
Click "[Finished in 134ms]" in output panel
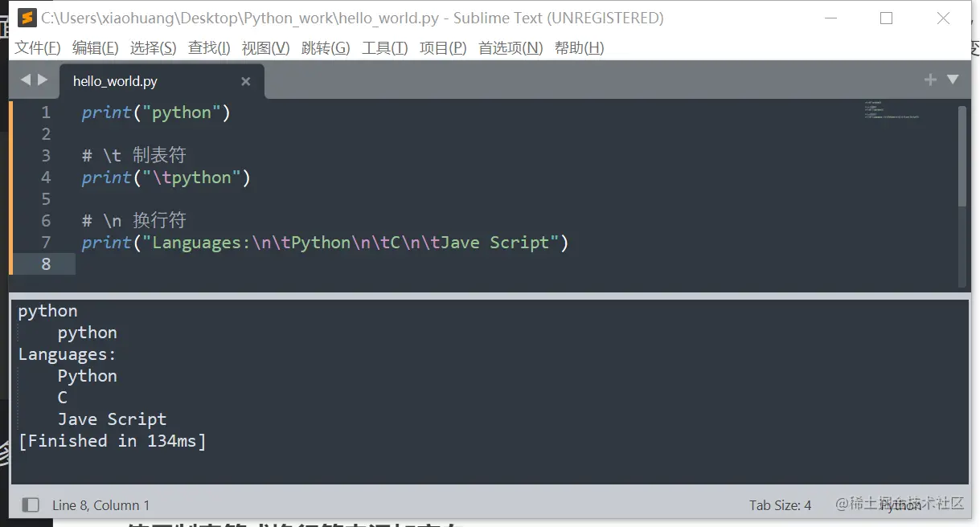(x=113, y=441)
